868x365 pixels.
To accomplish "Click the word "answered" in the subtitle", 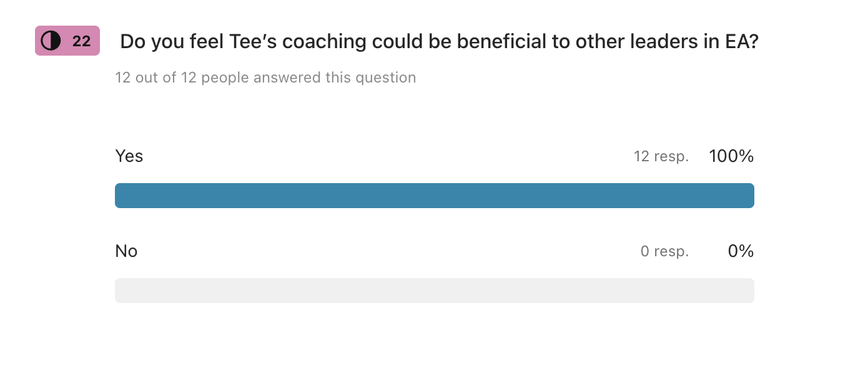I will (285, 77).
